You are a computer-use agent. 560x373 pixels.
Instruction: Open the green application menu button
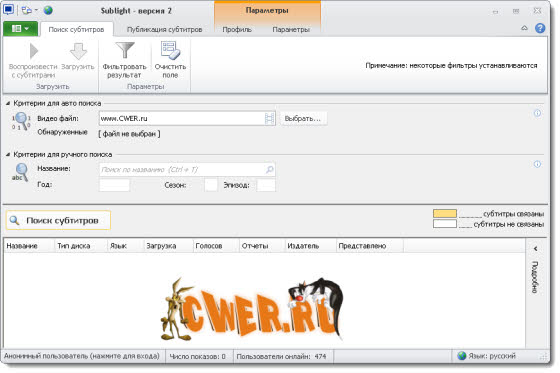tap(20, 29)
